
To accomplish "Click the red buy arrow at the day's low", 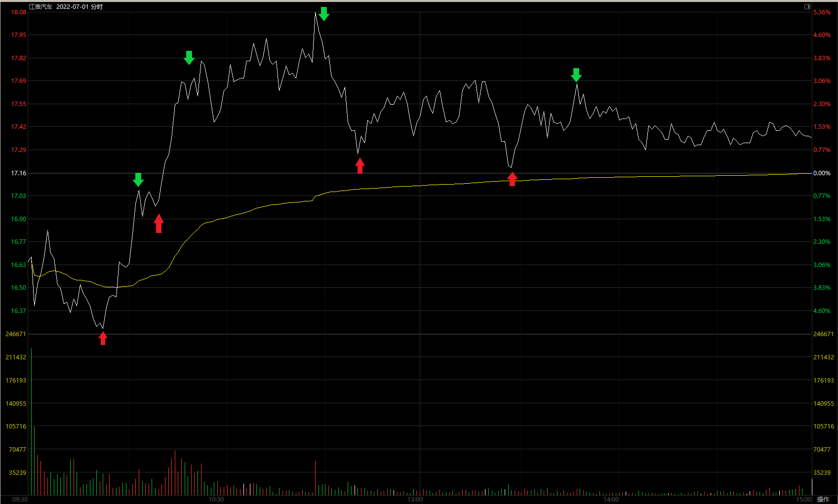I will coord(103,338).
